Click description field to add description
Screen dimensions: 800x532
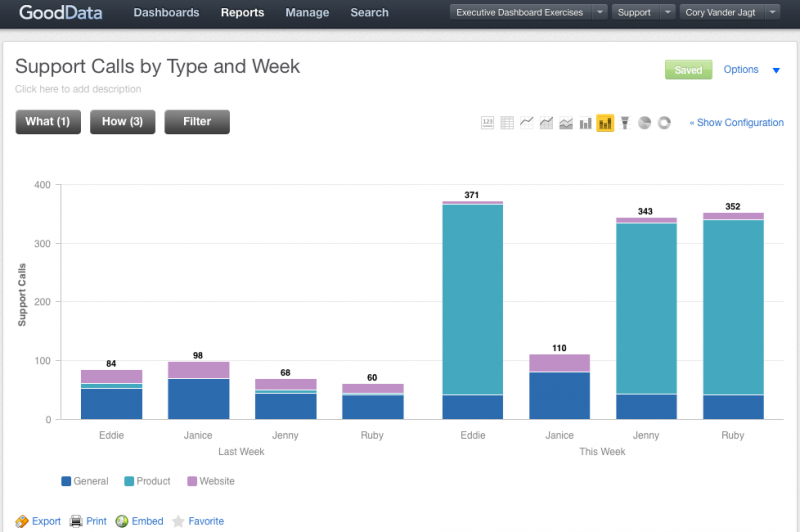pyautogui.click(x=78, y=90)
